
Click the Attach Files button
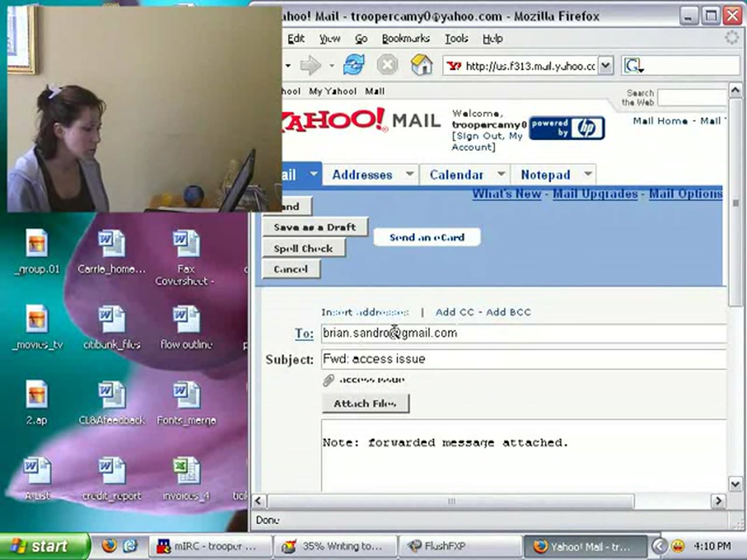[365, 403]
